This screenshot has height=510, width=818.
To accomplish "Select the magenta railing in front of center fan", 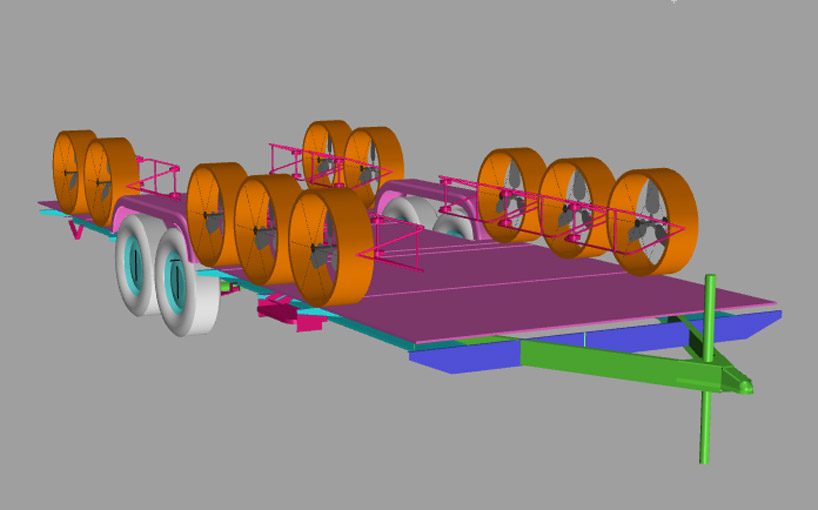I will 395,247.
